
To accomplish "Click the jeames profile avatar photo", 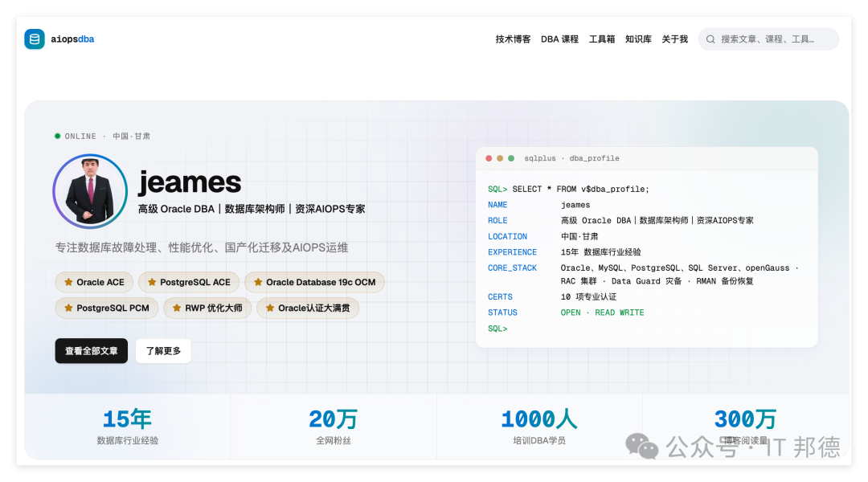I will (90, 191).
